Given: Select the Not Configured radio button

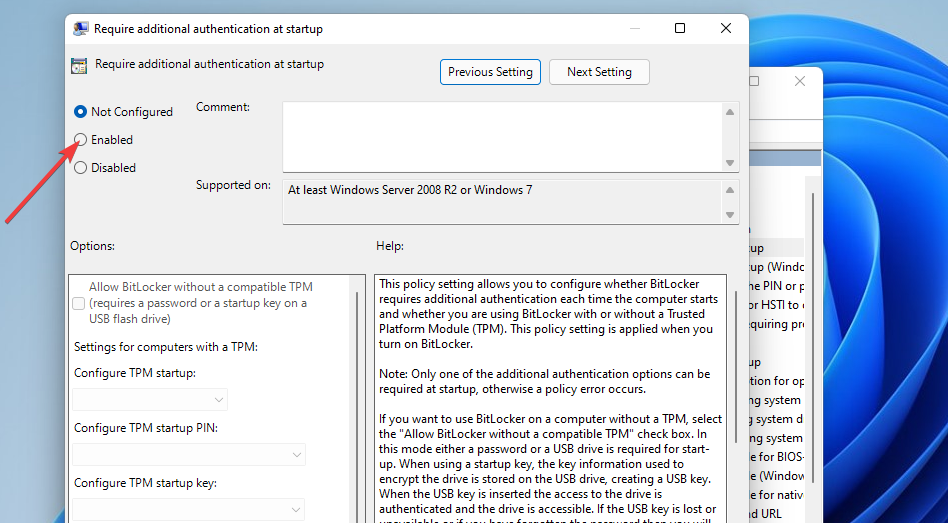Looking at the screenshot, I should 80,112.
